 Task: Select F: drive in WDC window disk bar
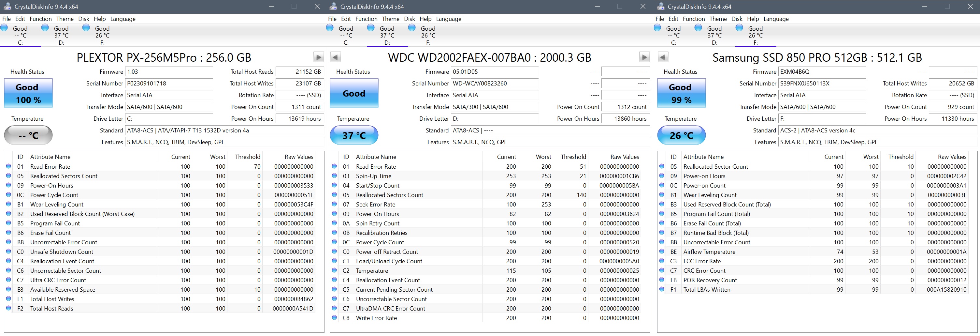(x=428, y=35)
